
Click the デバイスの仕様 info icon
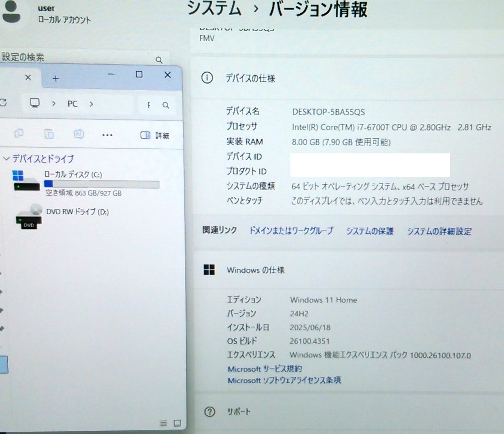click(x=207, y=78)
